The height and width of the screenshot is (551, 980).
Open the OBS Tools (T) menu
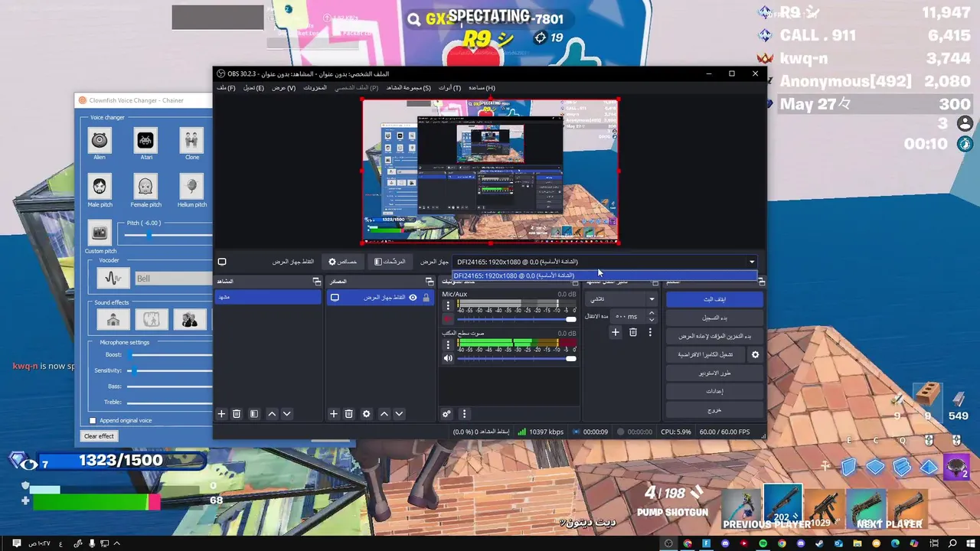click(x=449, y=88)
